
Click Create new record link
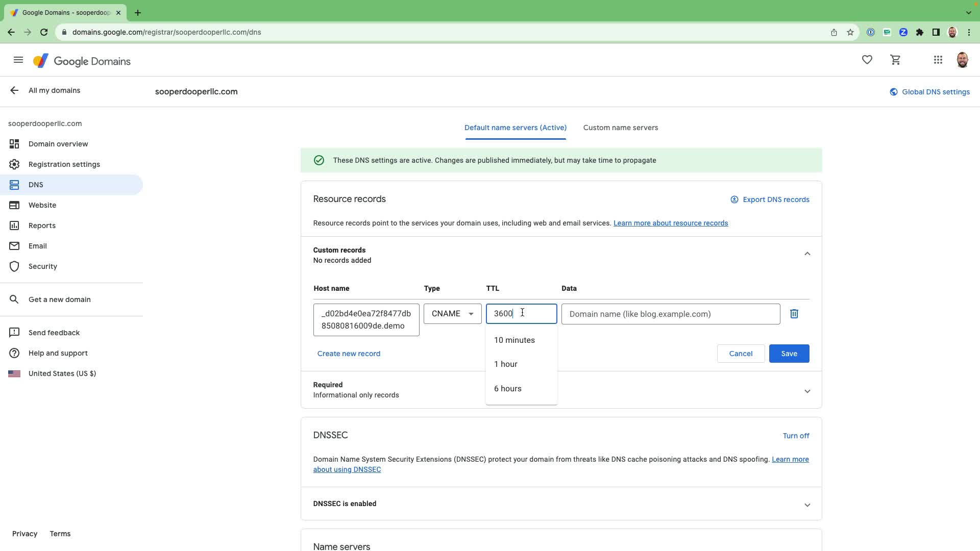pyautogui.click(x=349, y=354)
